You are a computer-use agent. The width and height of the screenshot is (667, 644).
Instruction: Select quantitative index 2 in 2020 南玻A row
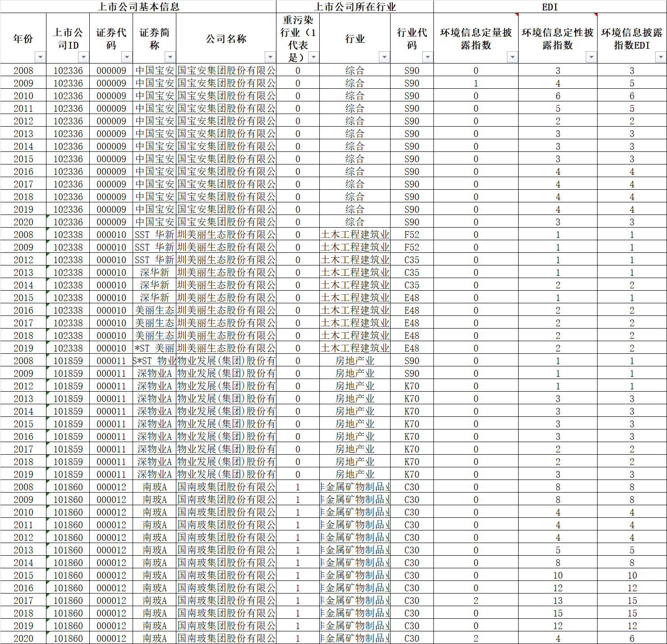coord(476,639)
